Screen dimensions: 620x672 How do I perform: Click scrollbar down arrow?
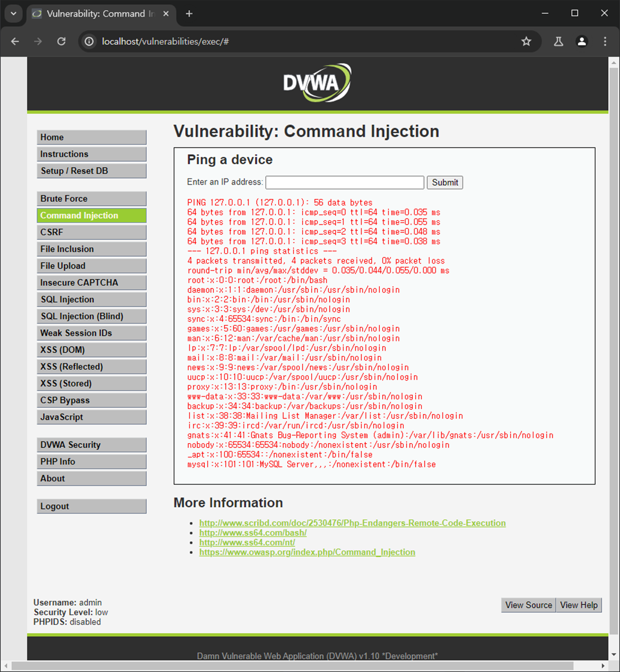613,655
